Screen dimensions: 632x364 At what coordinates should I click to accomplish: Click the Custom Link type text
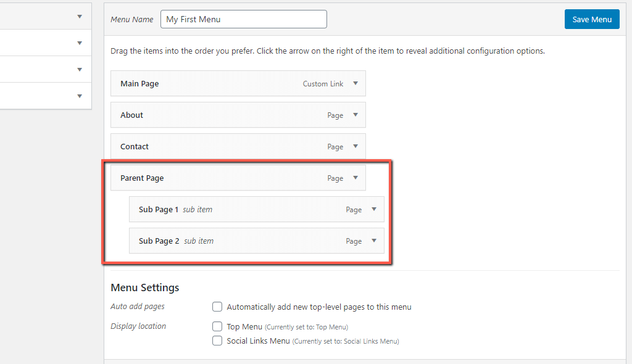[323, 84]
